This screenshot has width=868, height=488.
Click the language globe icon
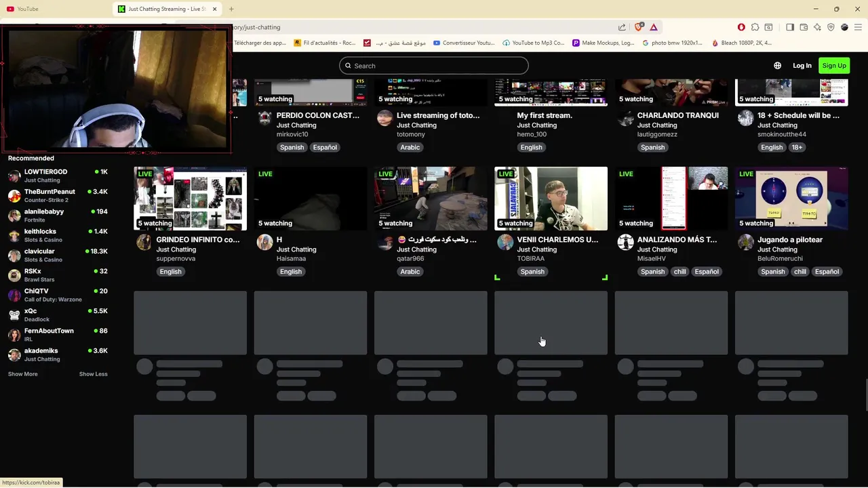(778, 66)
